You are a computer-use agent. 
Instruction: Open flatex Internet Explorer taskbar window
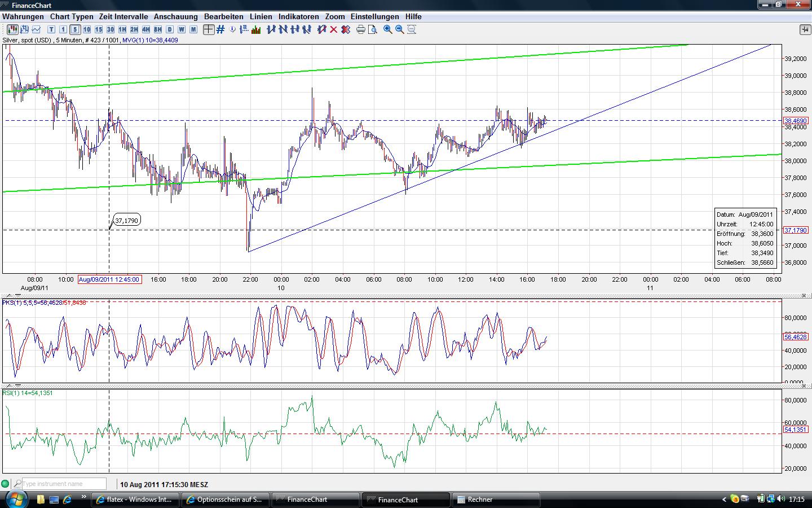pyautogui.click(x=135, y=500)
